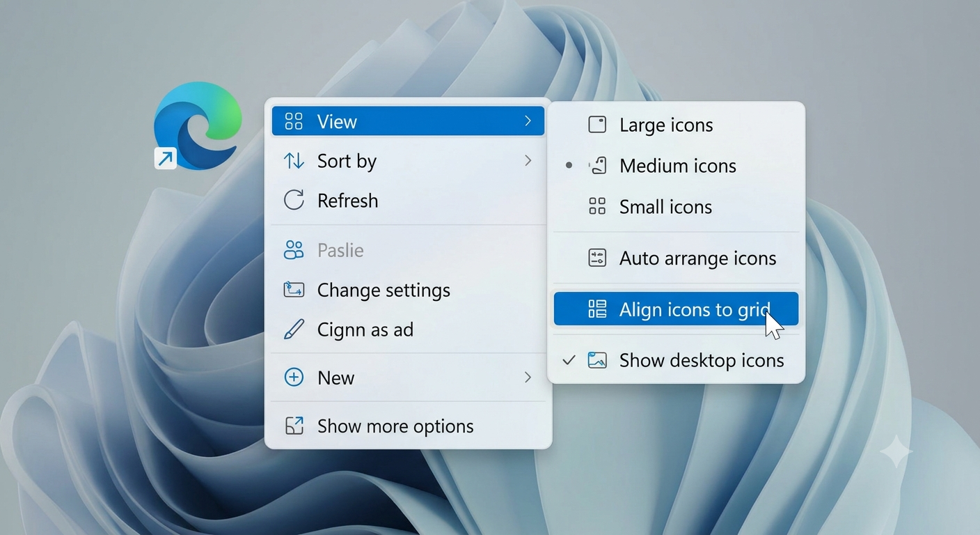Expand the Sort by submenu arrow
Viewport: 980px width, 535px height.
click(x=528, y=161)
